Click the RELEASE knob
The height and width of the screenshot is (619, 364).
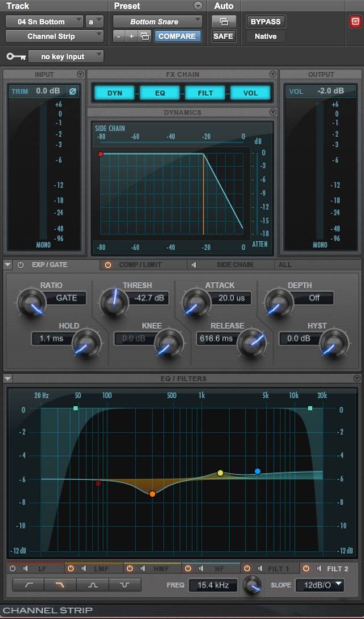pyautogui.click(x=252, y=343)
